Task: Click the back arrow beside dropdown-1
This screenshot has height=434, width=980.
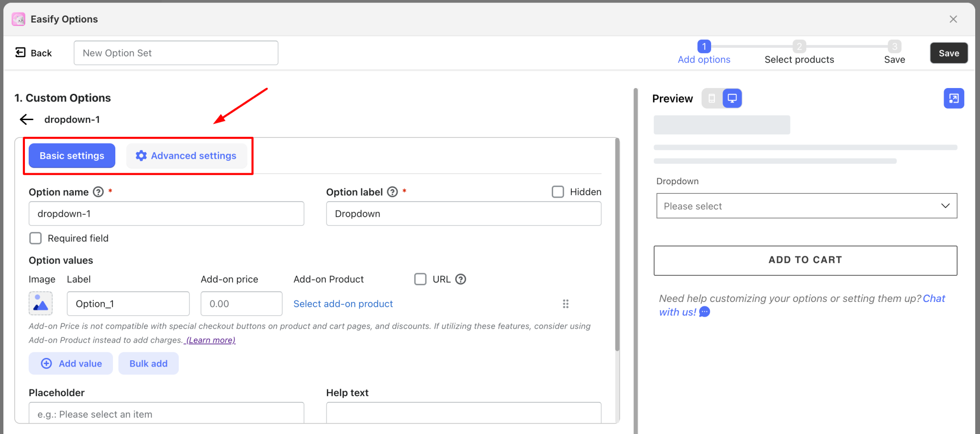Action: 26,119
